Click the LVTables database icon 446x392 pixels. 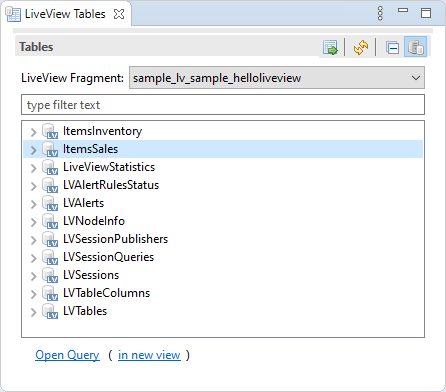50,311
